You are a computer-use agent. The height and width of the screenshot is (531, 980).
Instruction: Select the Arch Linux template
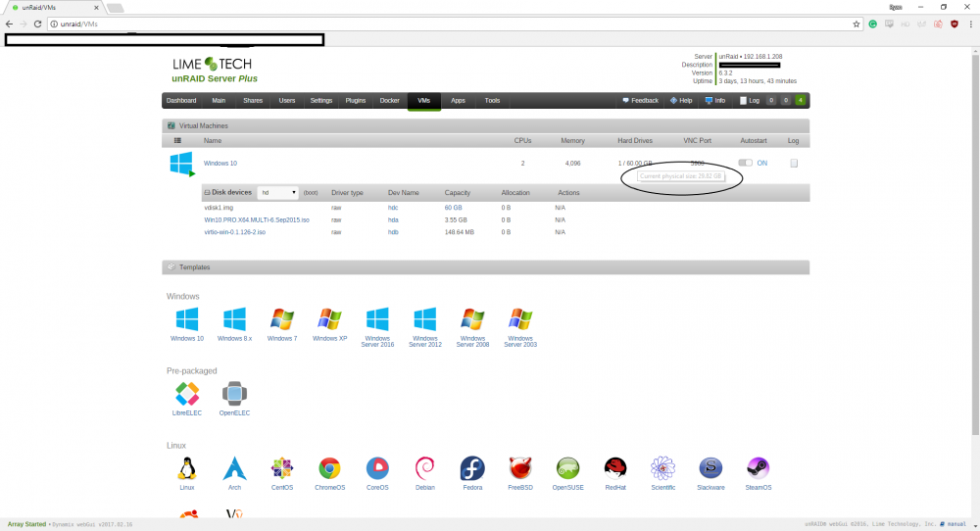point(234,468)
